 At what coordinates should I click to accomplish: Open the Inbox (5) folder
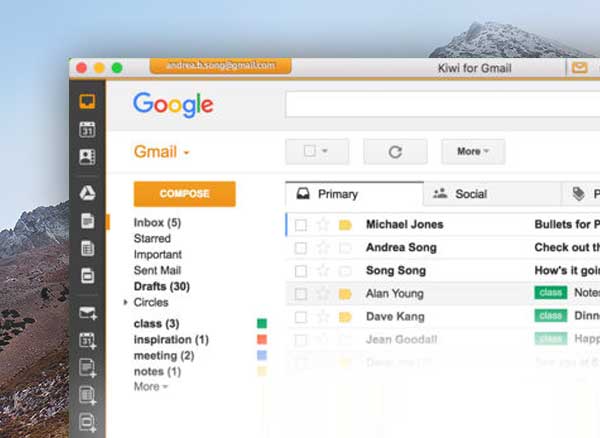click(x=157, y=223)
